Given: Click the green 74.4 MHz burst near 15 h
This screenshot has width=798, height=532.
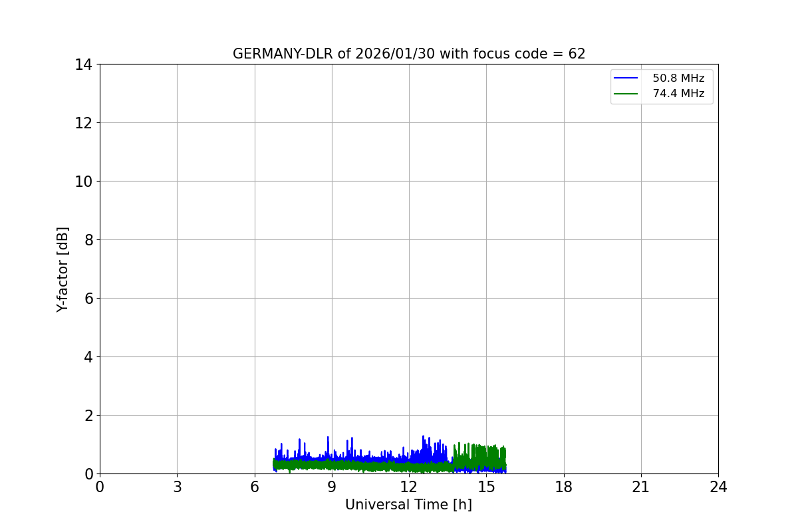Looking at the screenshot, I should (480, 458).
